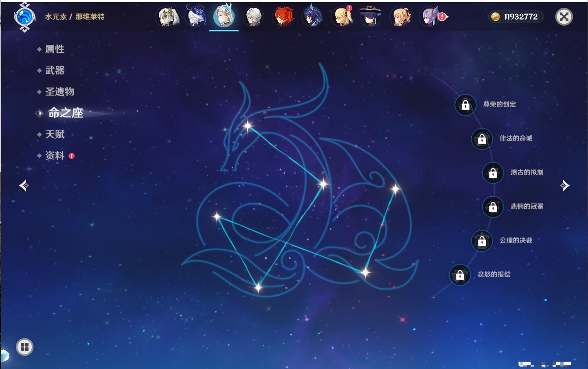
Task: Click the lock icon for 忿怒的报偿
Action: [x=460, y=275]
